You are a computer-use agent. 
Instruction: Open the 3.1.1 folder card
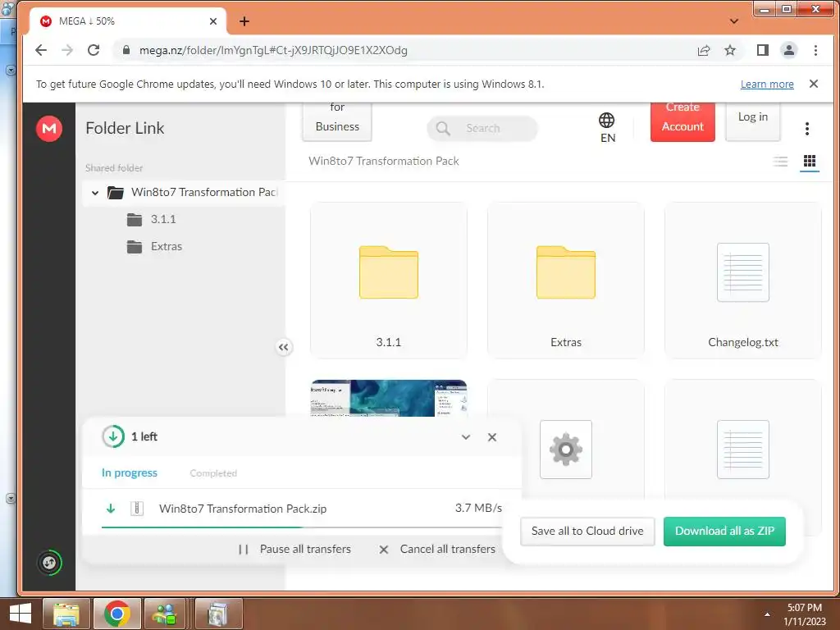click(x=388, y=281)
